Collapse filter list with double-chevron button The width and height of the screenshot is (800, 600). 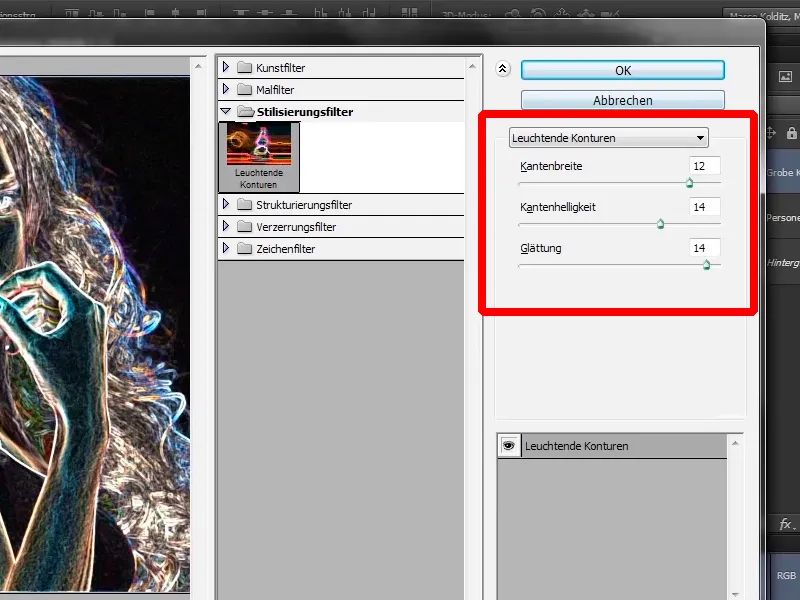[503, 69]
